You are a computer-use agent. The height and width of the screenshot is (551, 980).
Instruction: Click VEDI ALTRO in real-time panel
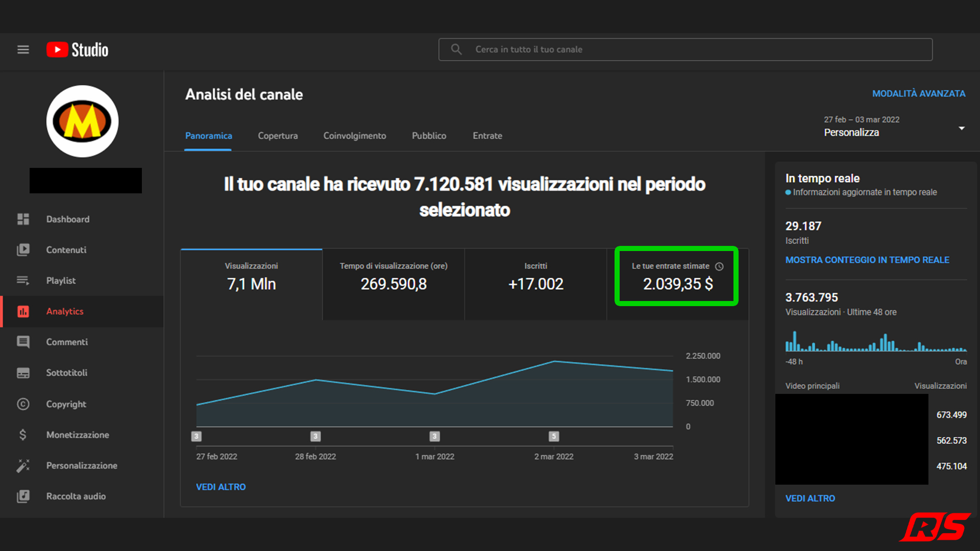(810, 498)
